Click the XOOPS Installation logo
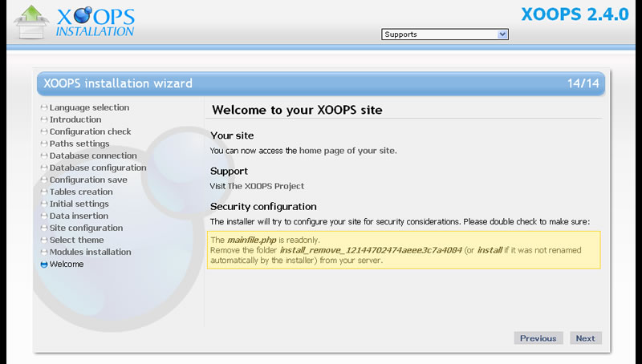This screenshot has height=364, width=642. 74,22
